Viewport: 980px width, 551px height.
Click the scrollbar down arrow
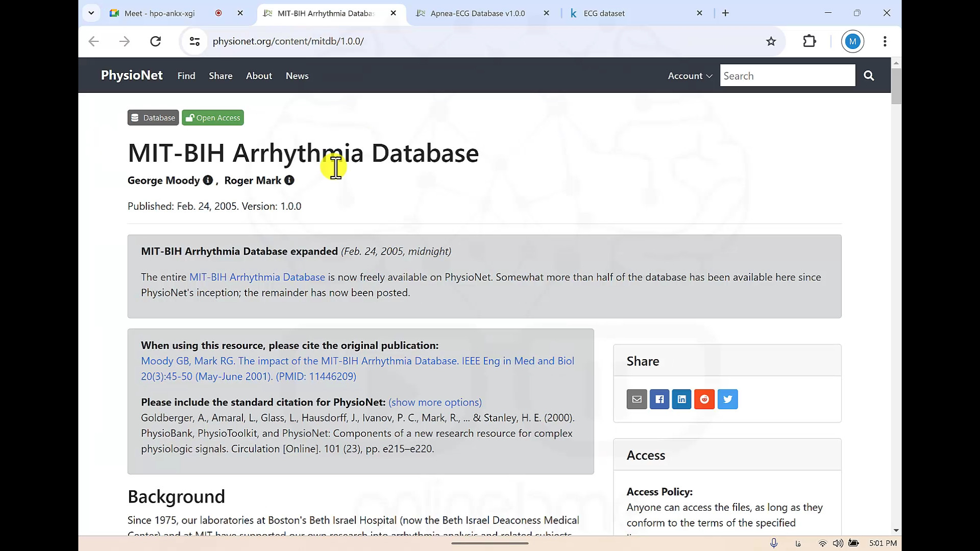(x=896, y=531)
